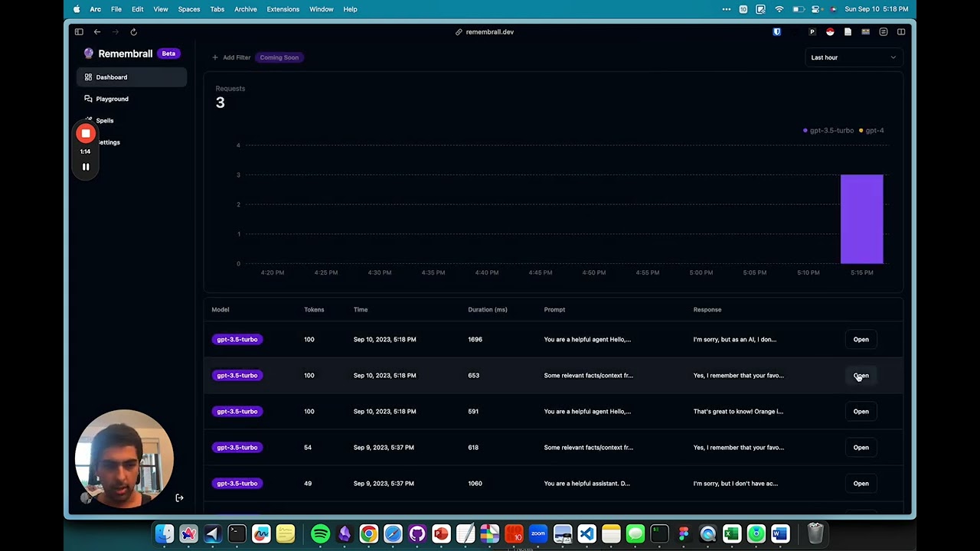Toggle the Arc sidebar icon
Image resolution: width=980 pixels, height=551 pixels.
[x=79, y=32]
